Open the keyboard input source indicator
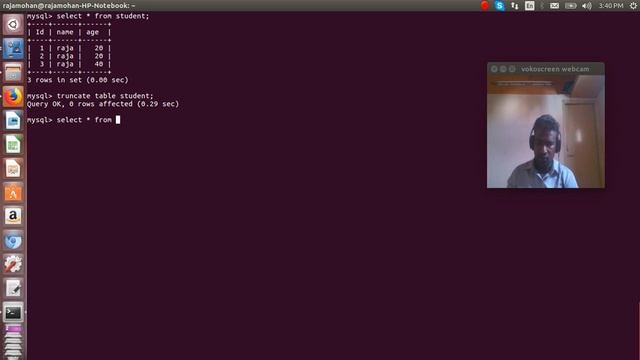Viewport: 640px width, 360px height. pyautogui.click(x=530, y=6)
